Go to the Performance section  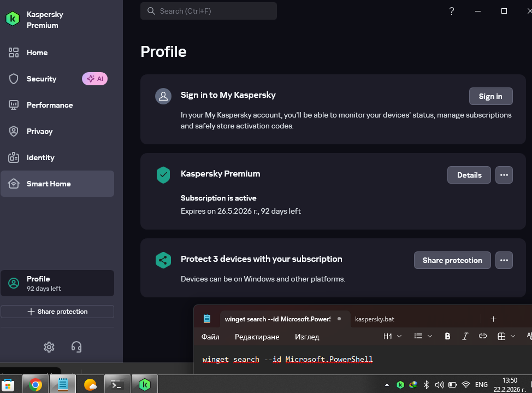click(x=50, y=105)
